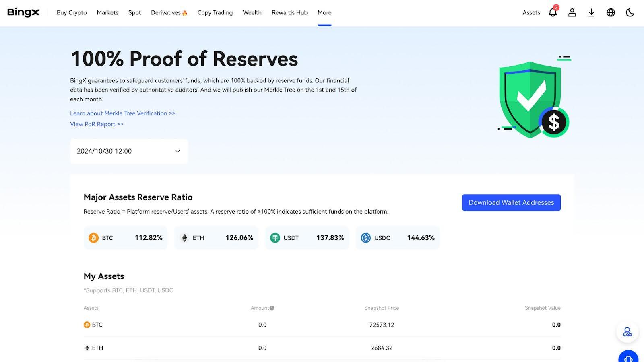This screenshot has height=362, width=644.
Task: Open the user profile icon
Action: (x=572, y=13)
